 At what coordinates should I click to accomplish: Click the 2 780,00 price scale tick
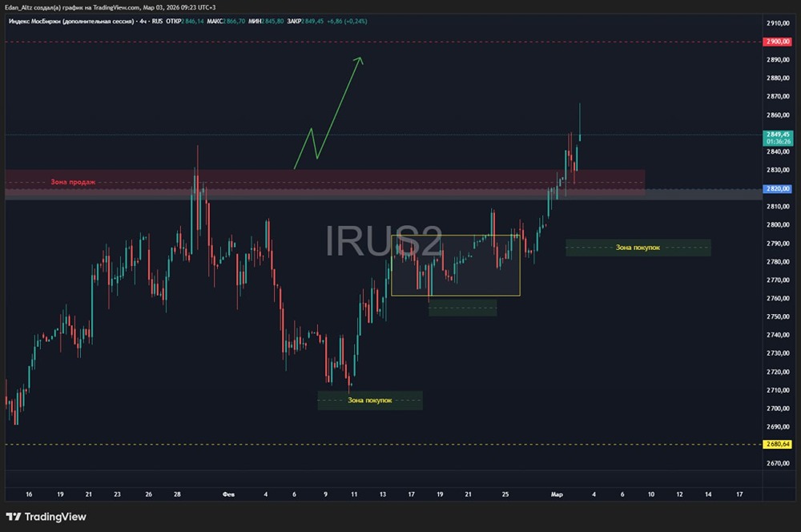[x=778, y=262]
